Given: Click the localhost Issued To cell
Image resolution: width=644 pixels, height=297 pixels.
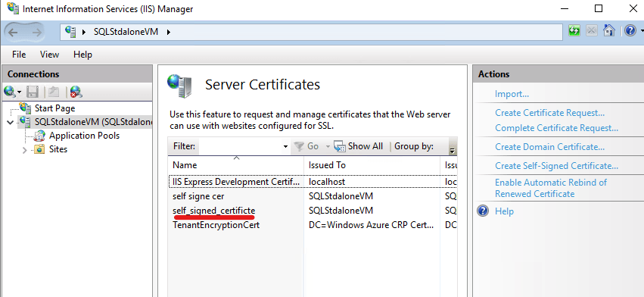Looking at the screenshot, I should coord(327,182).
